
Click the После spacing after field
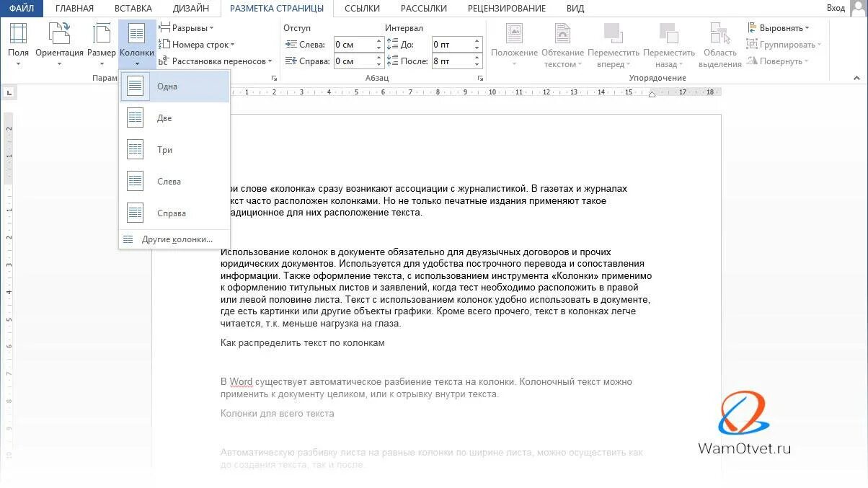[452, 61]
